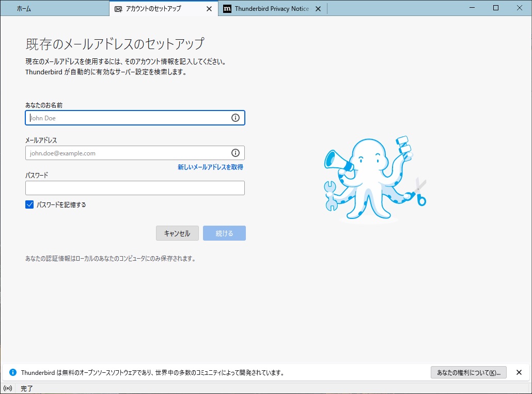Close the Thunderbird Privacy Notice tab
The image size is (532, 394).
[318, 9]
